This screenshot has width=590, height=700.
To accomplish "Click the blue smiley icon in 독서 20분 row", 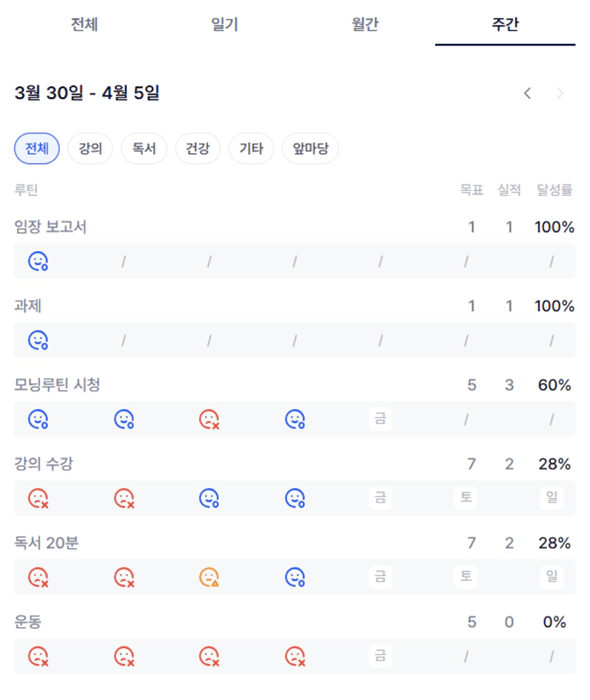I will (x=295, y=577).
